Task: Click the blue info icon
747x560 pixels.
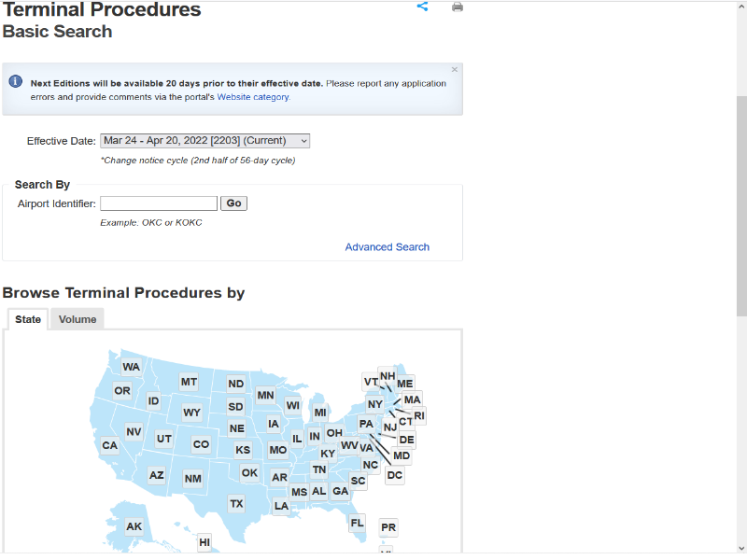Action: pos(16,82)
